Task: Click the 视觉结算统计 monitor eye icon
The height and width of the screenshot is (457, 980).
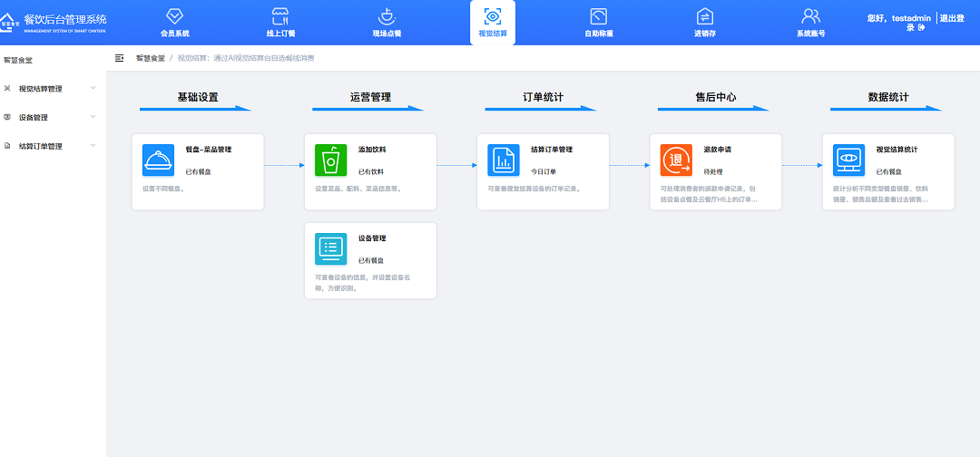Action: point(848,160)
